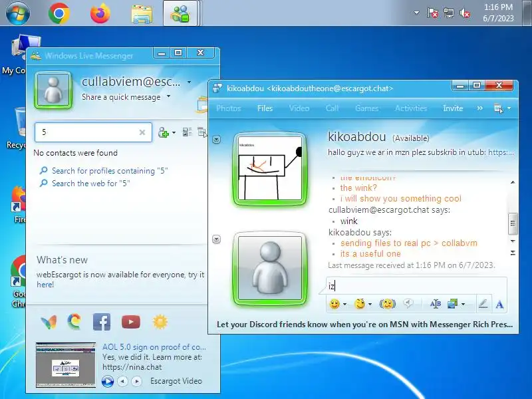Screen dimensions: 532x399
Task: Open the clock showing 1:16 PM
Action: pos(498,13)
